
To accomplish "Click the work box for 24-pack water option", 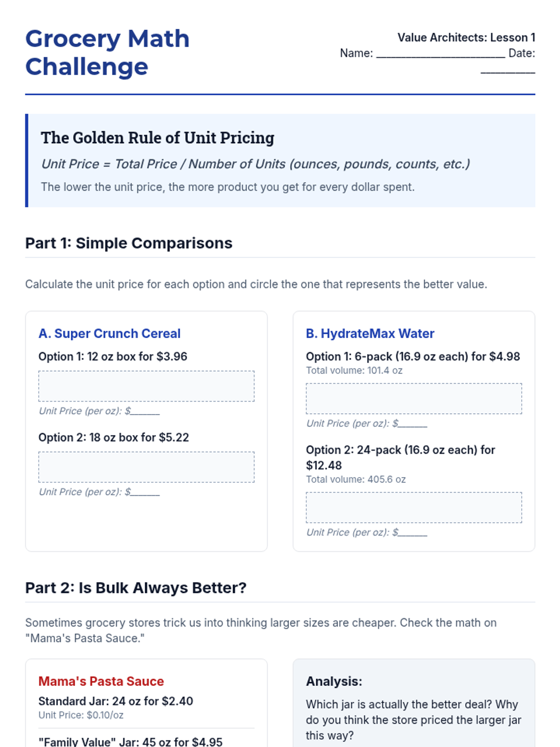I will pyautogui.click(x=413, y=507).
